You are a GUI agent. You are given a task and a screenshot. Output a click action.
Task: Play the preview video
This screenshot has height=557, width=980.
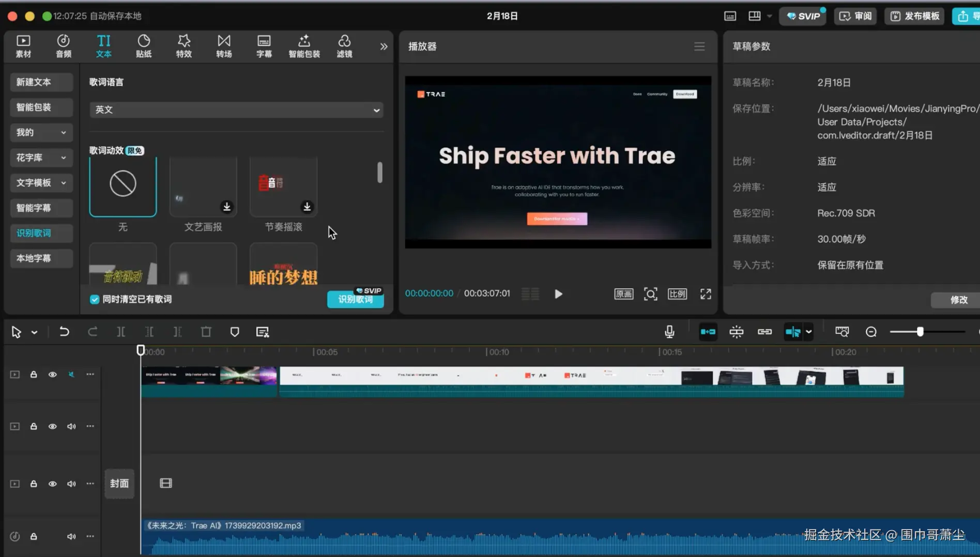pos(558,294)
